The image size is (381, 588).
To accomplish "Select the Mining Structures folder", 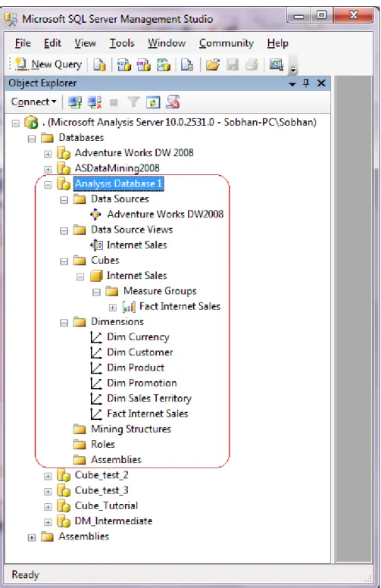I will click(x=131, y=429).
